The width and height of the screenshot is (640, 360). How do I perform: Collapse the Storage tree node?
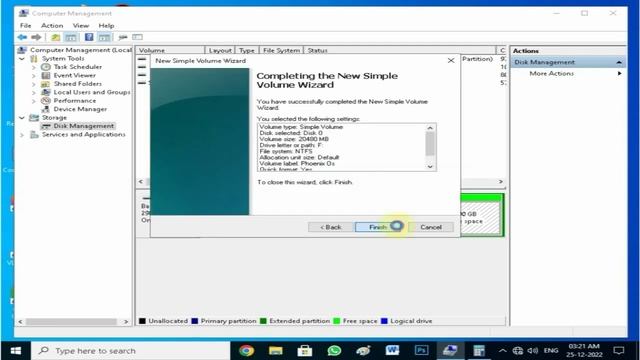22,118
